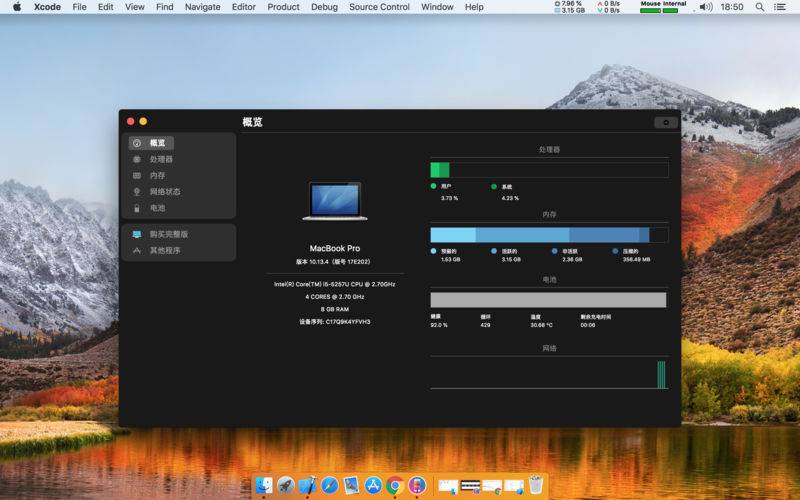This screenshot has height=500, width=800.
Task: Open App Store in the Dock
Action: click(x=373, y=485)
